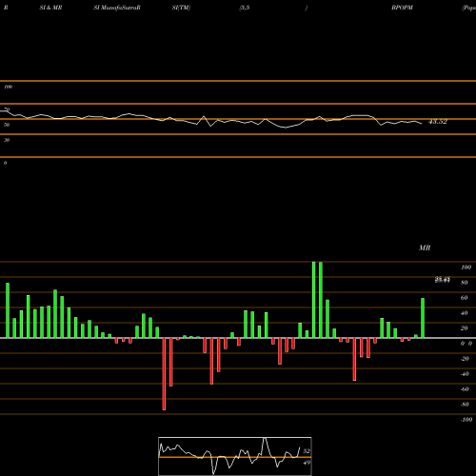
Task: Click the 70 label on the RSI axis
Action: (7, 109)
